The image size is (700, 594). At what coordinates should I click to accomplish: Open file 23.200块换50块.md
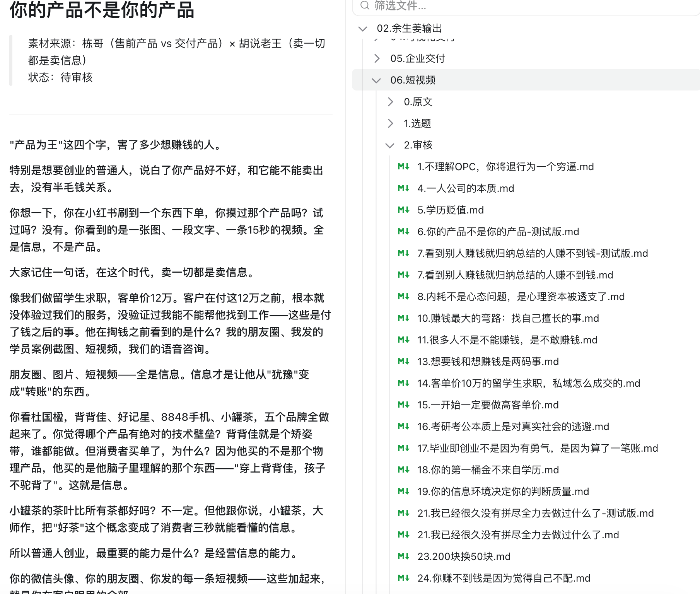[x=464, y=556]
